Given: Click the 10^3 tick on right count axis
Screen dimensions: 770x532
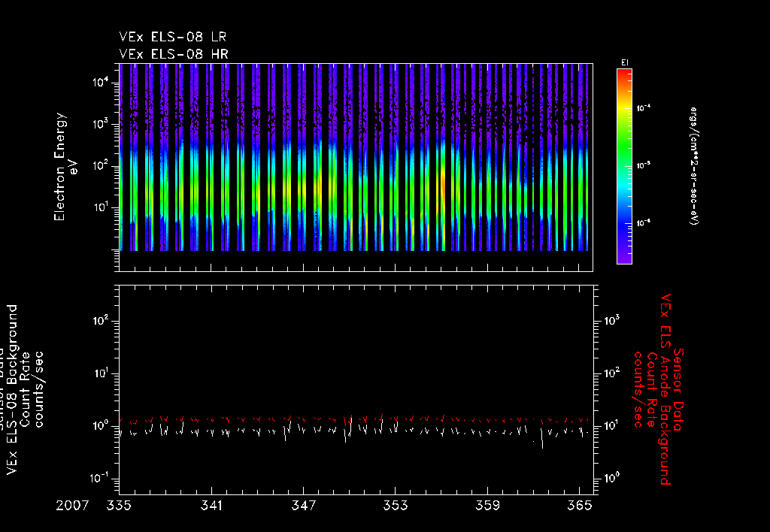Looking at the screenshot, I should pos(612,320).
